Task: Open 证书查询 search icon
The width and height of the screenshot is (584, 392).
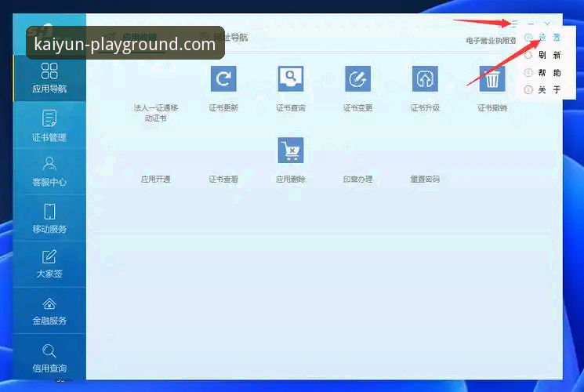Action: coord(291,78)
